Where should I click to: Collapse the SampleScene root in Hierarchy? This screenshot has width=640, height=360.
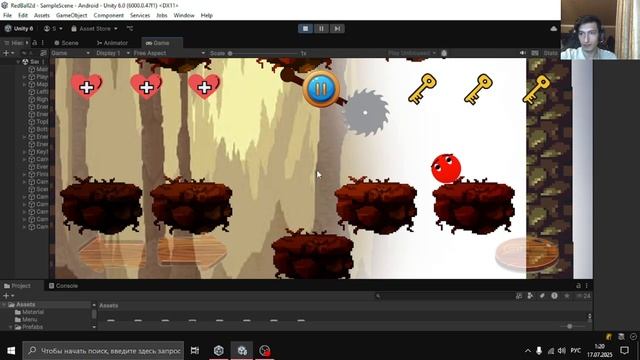(x=18, y=62)
